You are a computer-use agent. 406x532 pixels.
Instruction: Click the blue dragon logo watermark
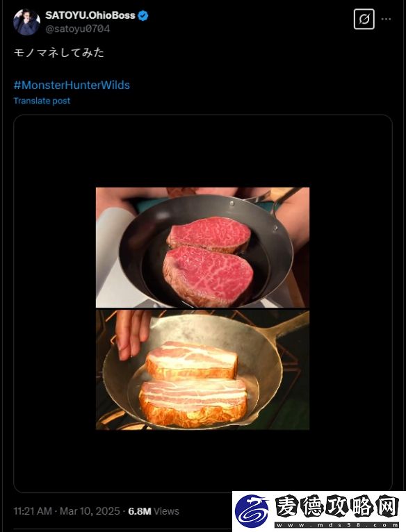pyautogui.click(x=253, y=510)
